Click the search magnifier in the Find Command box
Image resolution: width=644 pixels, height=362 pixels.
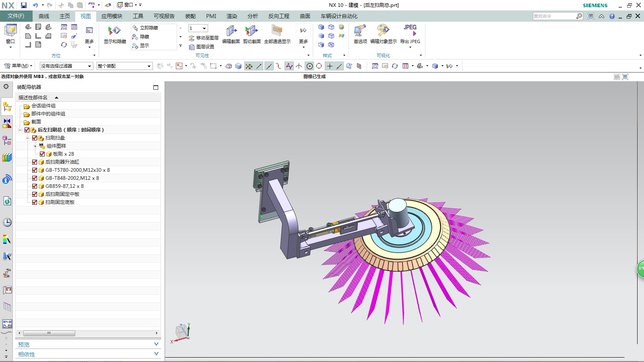579,16
